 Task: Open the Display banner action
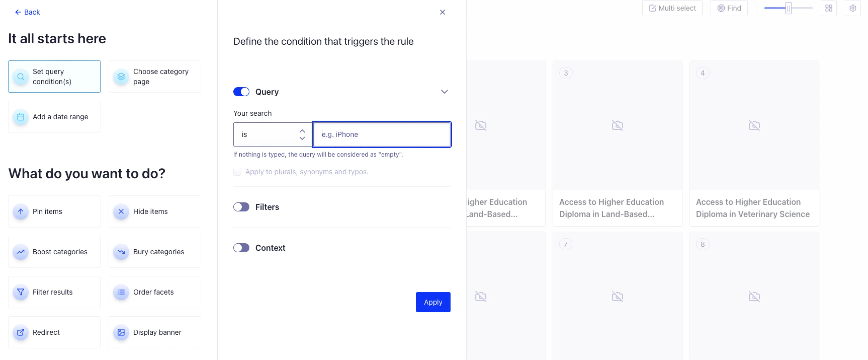(155, 332)
